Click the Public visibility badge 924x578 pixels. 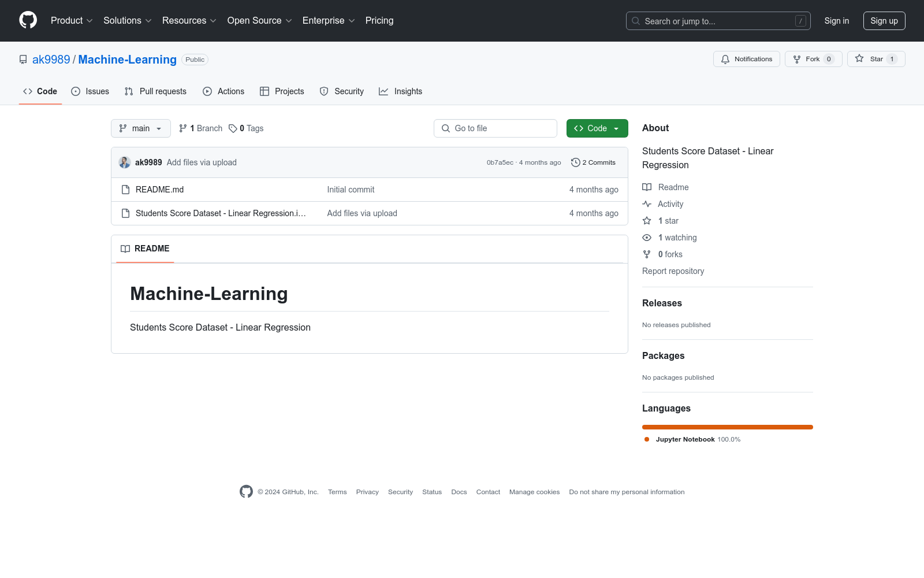pyautogui.click(x=195, y=60)
